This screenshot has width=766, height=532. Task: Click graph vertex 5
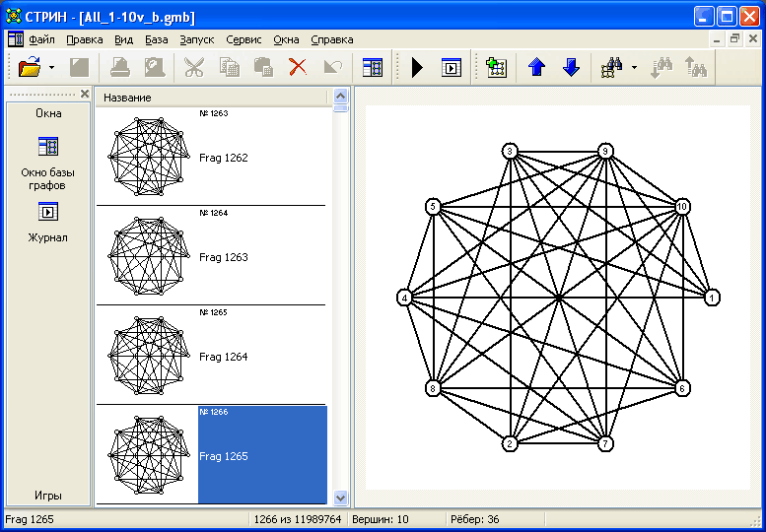pos(433,207)
